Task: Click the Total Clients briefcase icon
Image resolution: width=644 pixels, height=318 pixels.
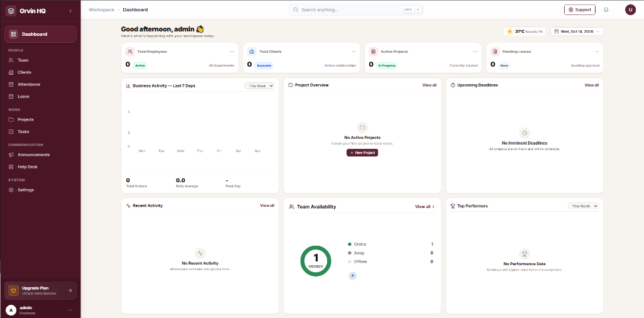Action: pyautogui.click(x=252, y=52)
